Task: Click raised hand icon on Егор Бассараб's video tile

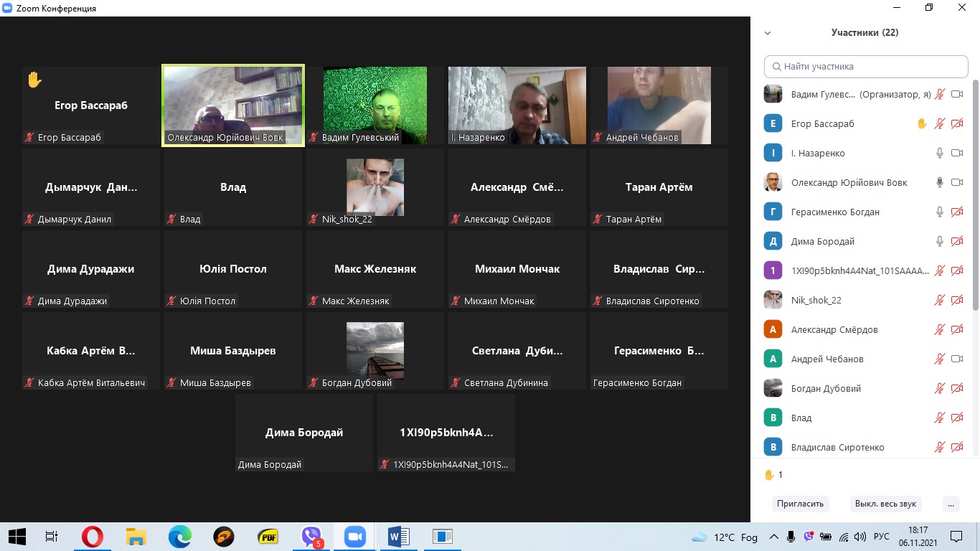Action: [34, 80]
